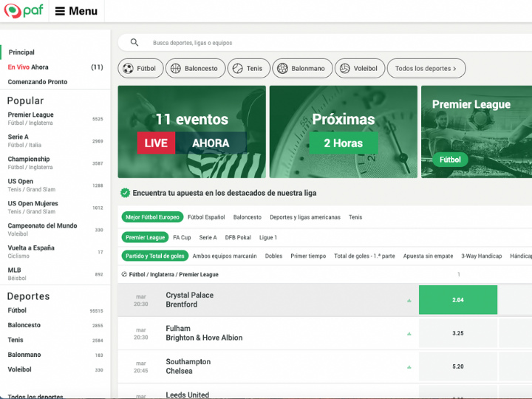This screenshot has width=532, height=399.
Task: Open Crystal Palace vs Brentford match
Action: tap(190, 300)
